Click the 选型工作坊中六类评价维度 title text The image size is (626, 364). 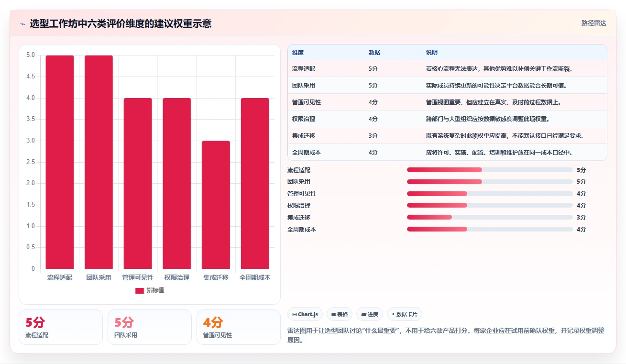[121, 23]
